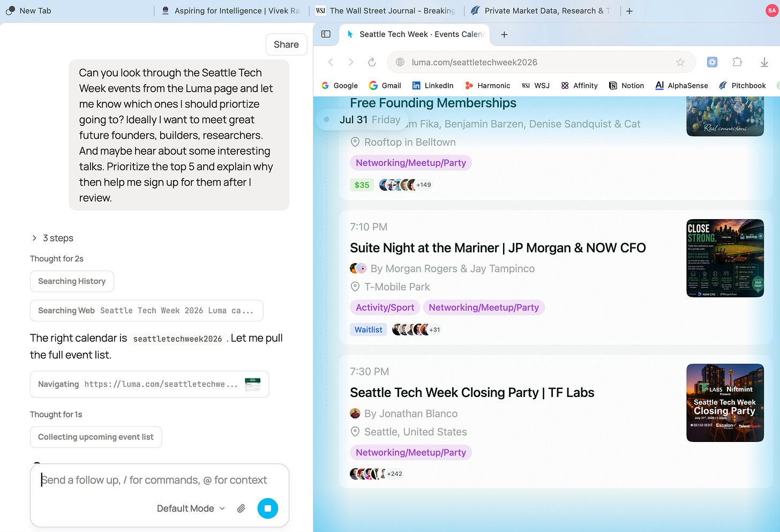Screen dimensions: 780x532
Task: Click the +31 attendees avatars
Action: coord(416,330)
